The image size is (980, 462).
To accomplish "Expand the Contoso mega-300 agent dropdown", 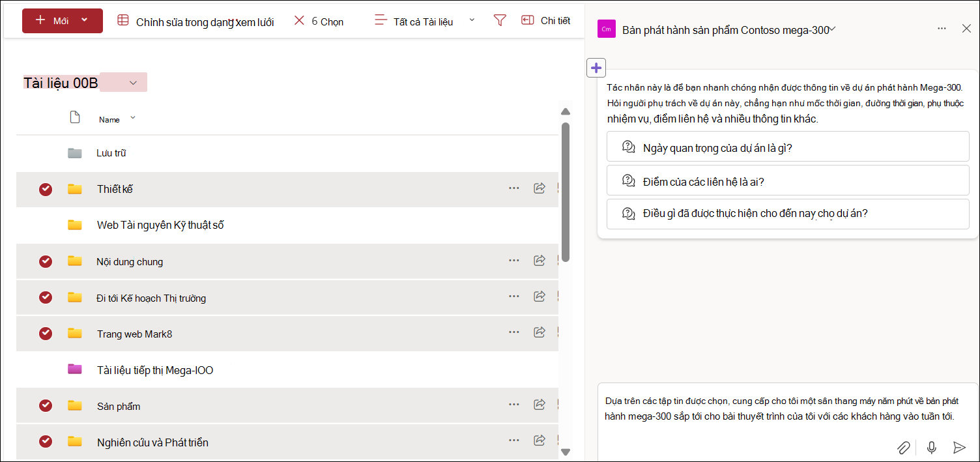I will coord(832,29).
